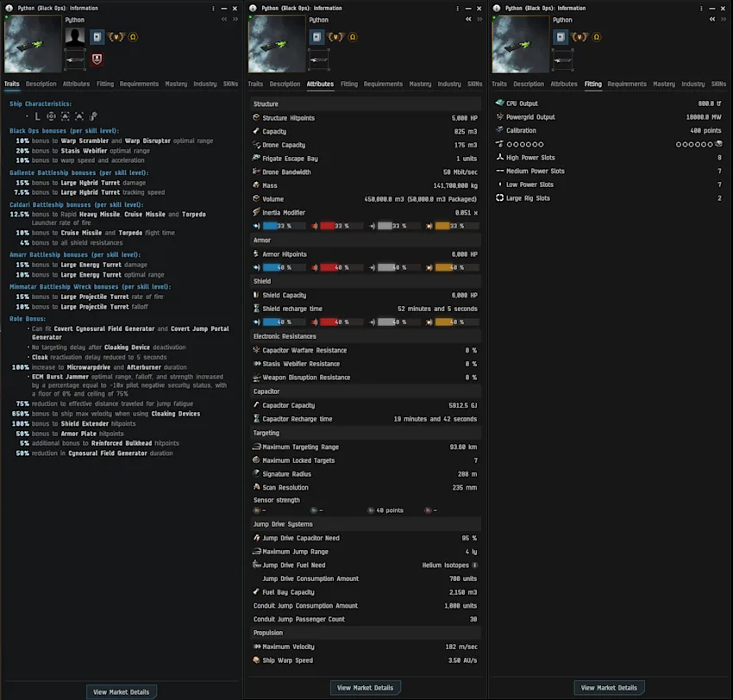Click the High Power Slots icon
Viewport: 733px width, 700px height.
pyautogui.click(x=499, y=158)
